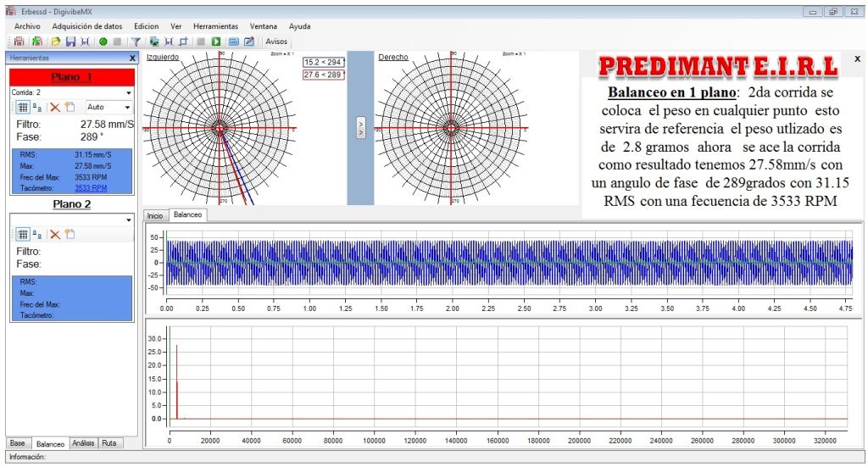Click the yellow open folder toolbar icon

pos(55,42)
